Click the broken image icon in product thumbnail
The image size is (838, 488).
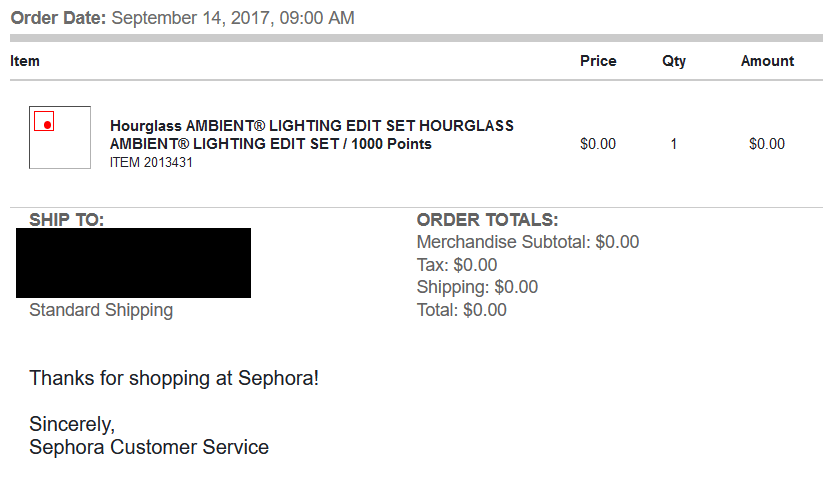pos(44,122)
